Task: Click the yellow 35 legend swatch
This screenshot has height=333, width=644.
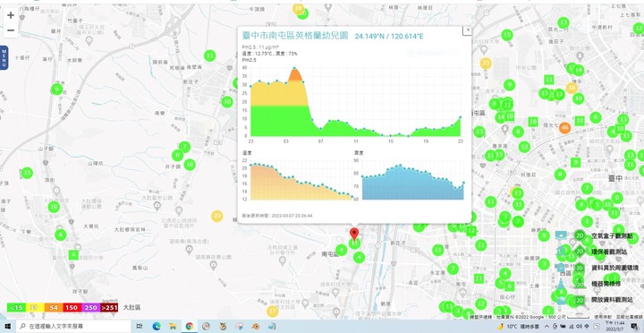Action: [35, 308]
